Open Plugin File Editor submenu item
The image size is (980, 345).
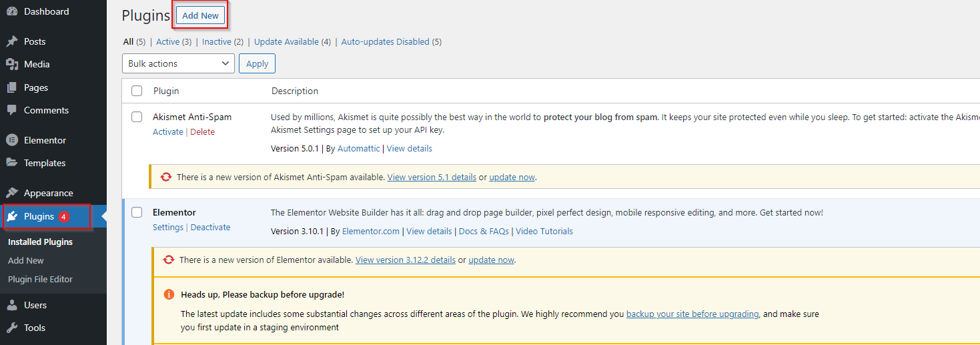click(x=40, y=279)
